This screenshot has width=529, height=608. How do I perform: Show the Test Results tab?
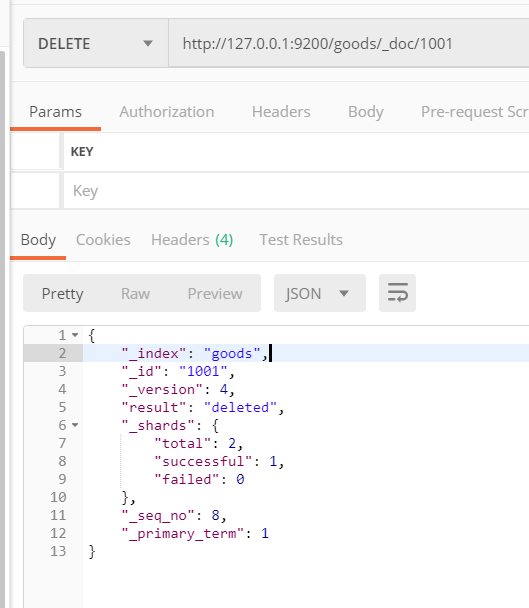pos(301,240)
